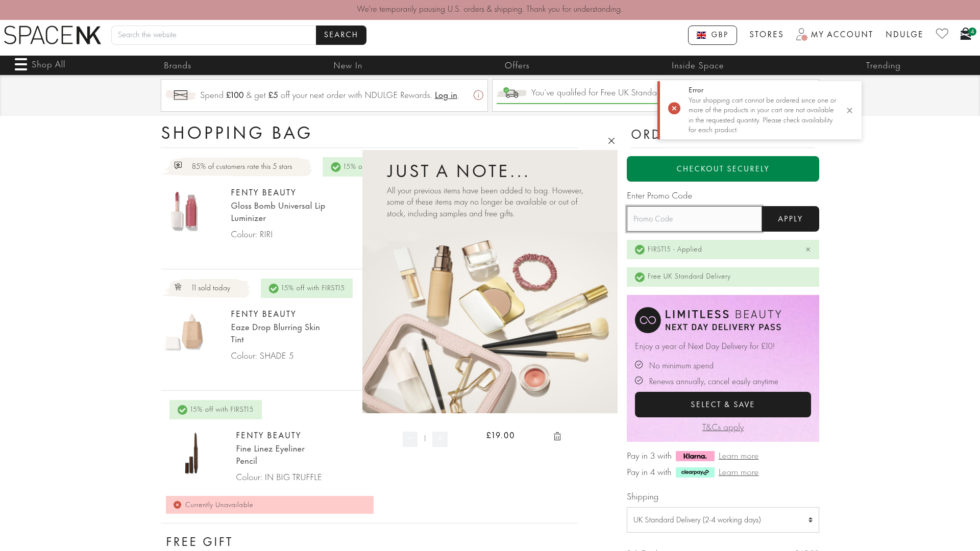The image size is (980, 551).
Task: Click the Gloss Bomb product thumbnail
Action: click(x=185, y=211)
